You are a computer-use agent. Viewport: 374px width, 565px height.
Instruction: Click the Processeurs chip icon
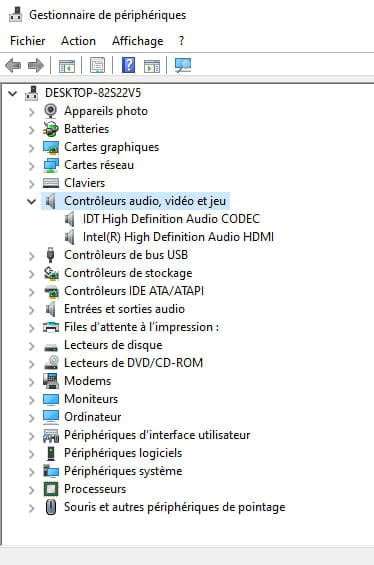50,489
